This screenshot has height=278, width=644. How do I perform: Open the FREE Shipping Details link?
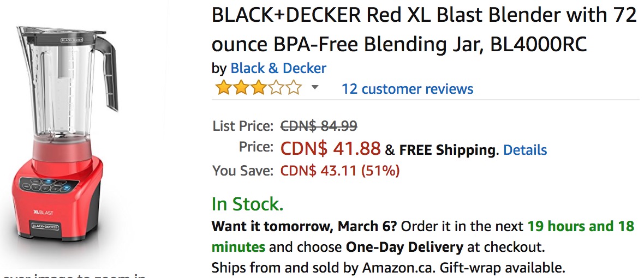tap(525, 150)
